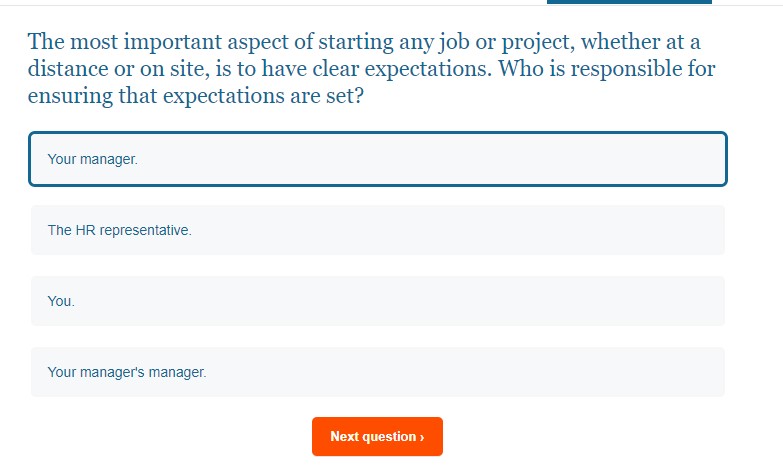Click "The HR representative." label text
The width and height of the screenshot is (783, 471).
(119, 230)
